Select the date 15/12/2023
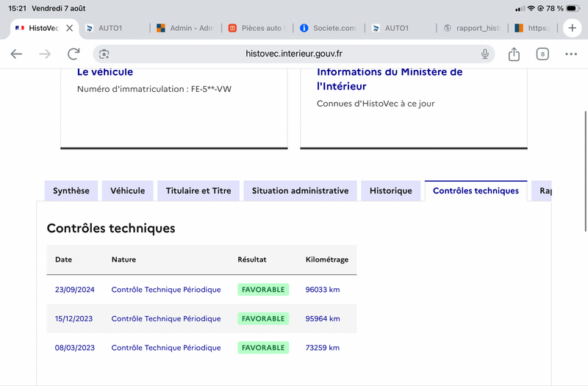 [x=74, y=318]
